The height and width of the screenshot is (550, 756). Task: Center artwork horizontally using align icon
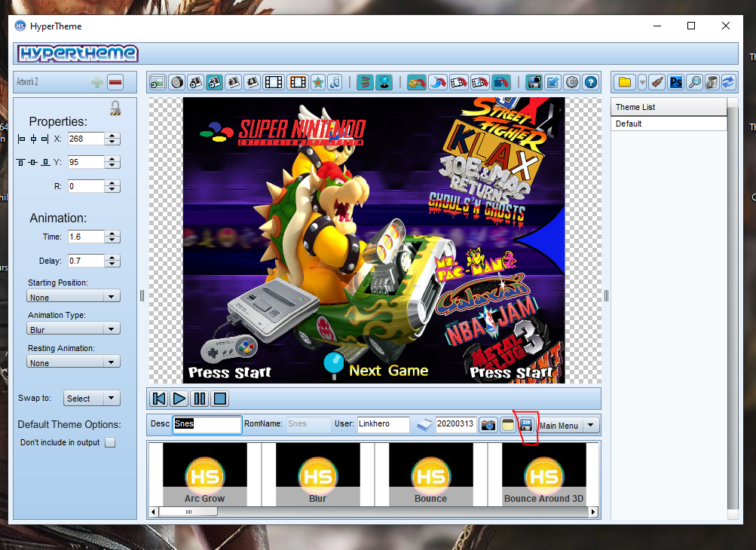point(33,139)
